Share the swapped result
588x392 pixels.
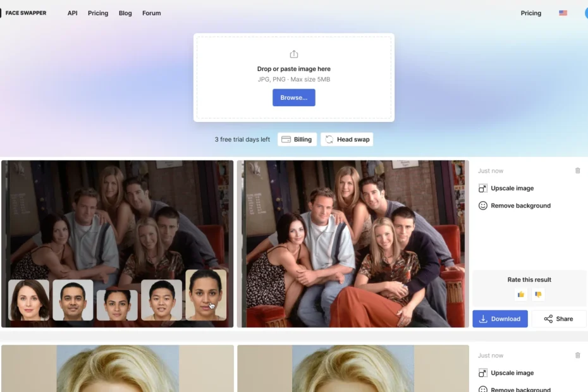pyautogui.click(x=558, y=319)
